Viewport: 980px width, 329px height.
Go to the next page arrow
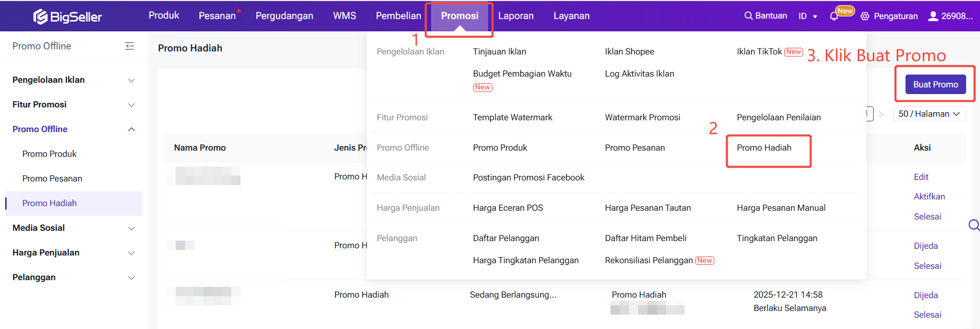click(x=881, y=114)
